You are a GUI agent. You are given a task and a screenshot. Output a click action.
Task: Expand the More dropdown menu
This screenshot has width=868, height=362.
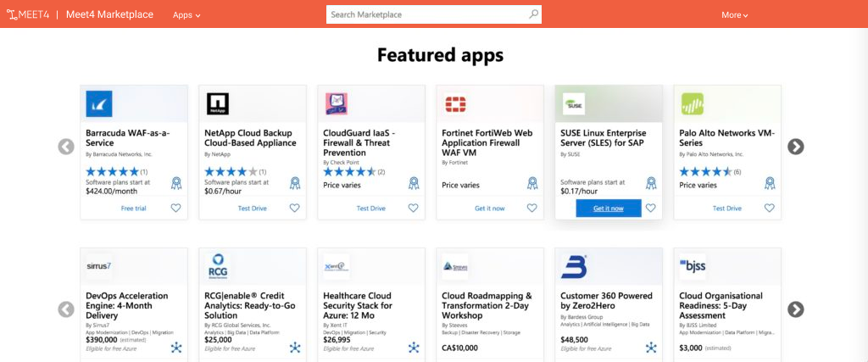pyautogui.click(x=735, y=15)
